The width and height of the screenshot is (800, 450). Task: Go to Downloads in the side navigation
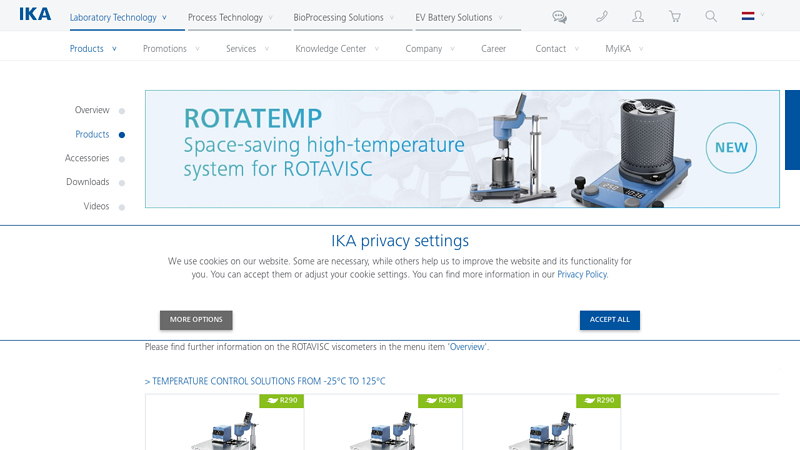tap(87, 182)
